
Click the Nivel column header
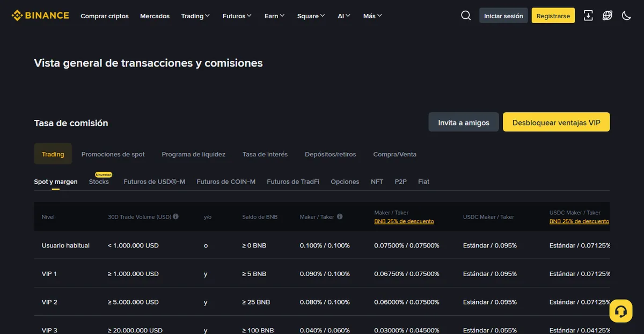tap(48, 217)
